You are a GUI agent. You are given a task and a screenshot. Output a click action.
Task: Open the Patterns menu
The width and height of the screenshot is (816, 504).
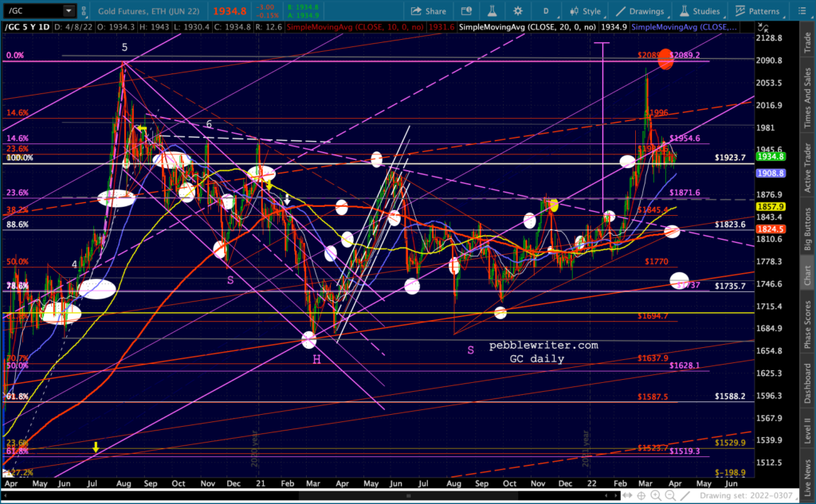click(x=757, y=11)
